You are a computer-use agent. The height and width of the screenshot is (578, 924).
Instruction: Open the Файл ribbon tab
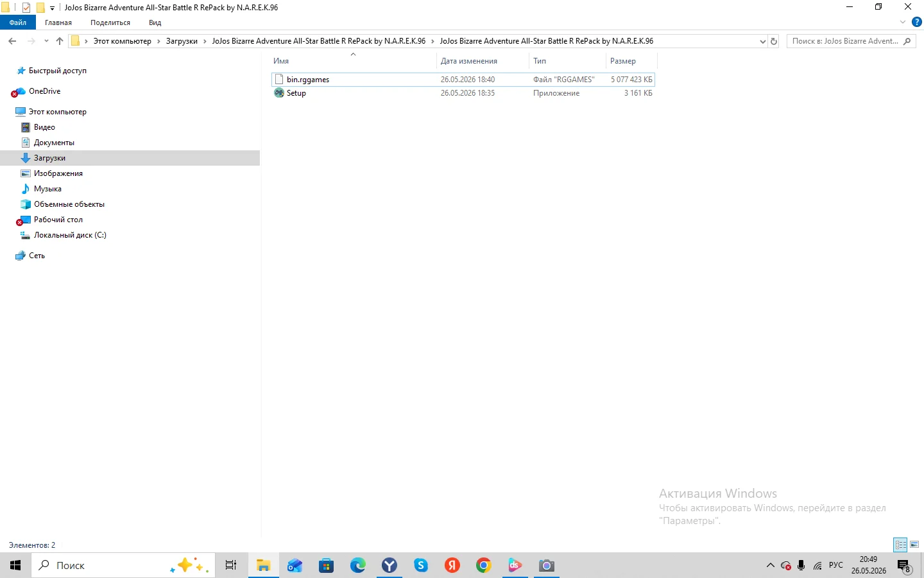(18, 22)
